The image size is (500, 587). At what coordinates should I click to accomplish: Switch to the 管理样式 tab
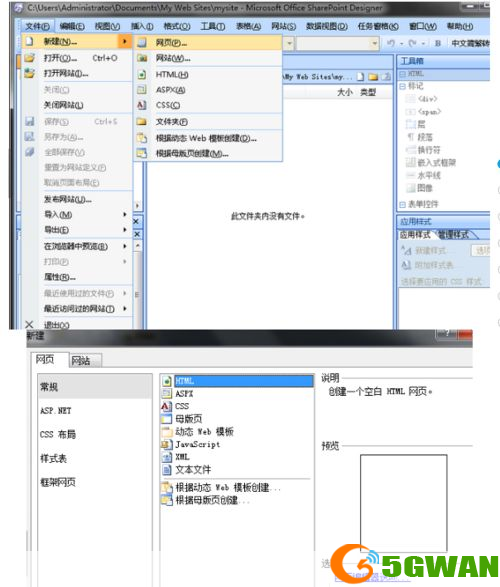coord(453,235)
